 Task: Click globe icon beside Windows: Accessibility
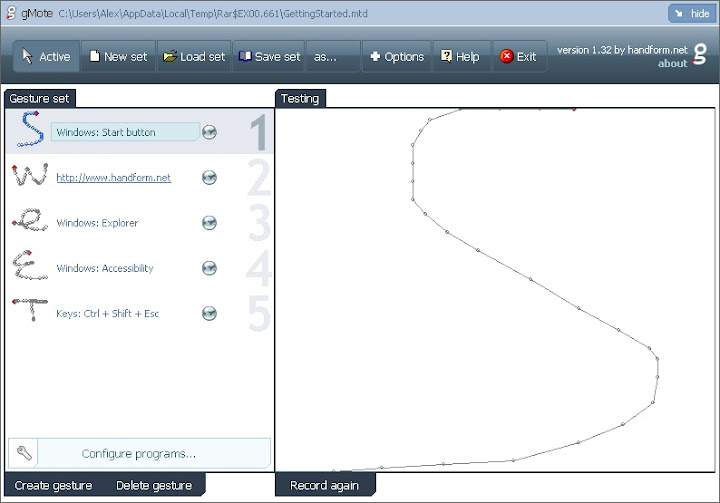coord(209,268)
